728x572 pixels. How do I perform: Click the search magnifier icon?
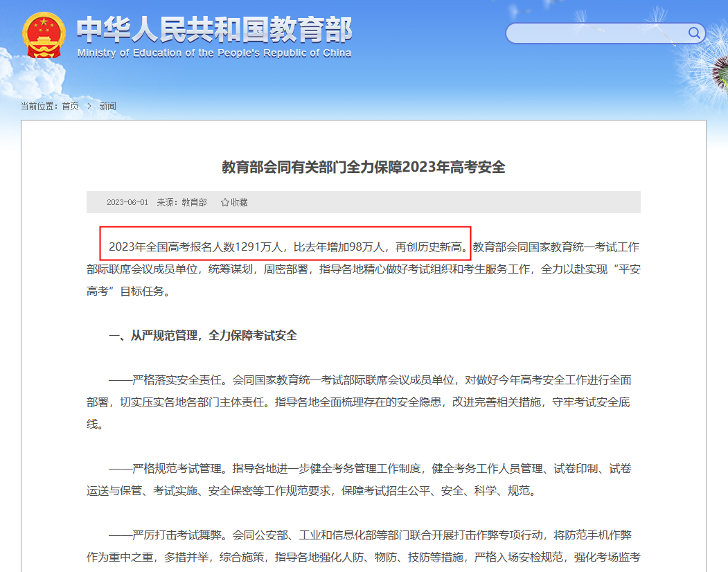pos(694,33)
